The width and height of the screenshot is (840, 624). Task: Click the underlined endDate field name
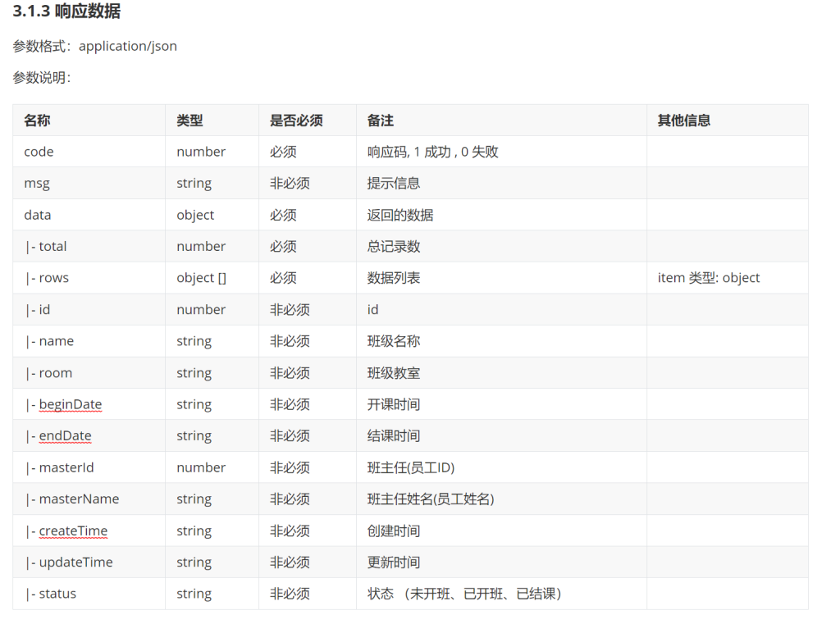(65, 436)
